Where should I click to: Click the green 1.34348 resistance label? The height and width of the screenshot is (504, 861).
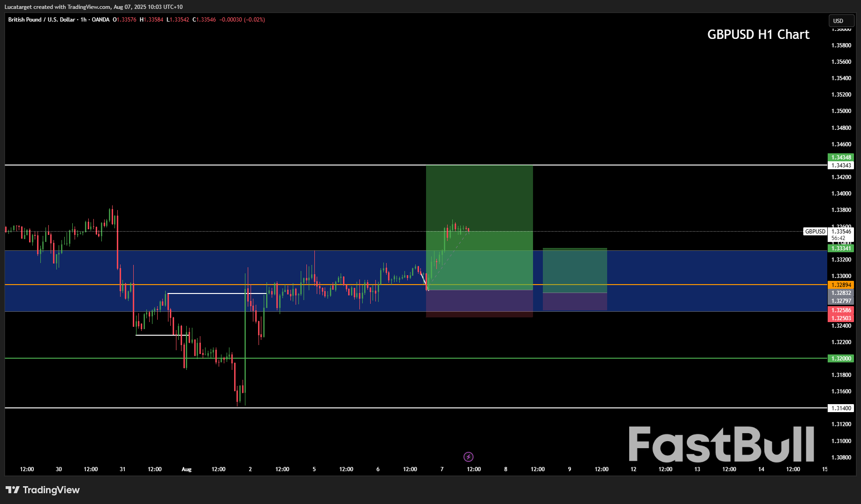[842, 158]
